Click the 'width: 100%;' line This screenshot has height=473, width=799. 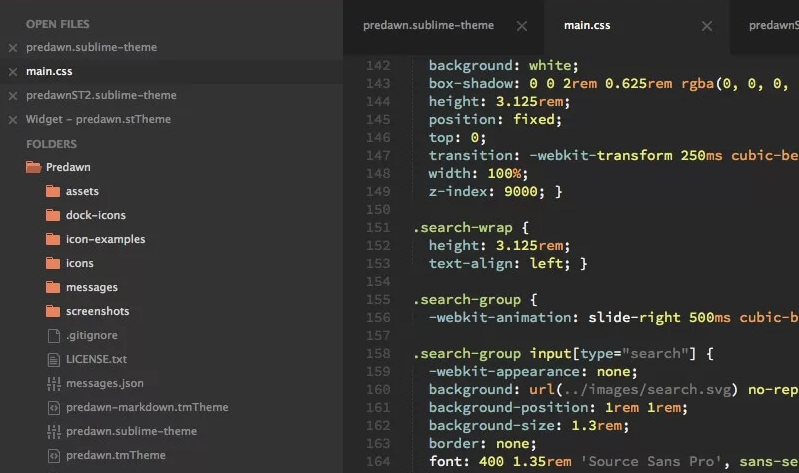478,174
